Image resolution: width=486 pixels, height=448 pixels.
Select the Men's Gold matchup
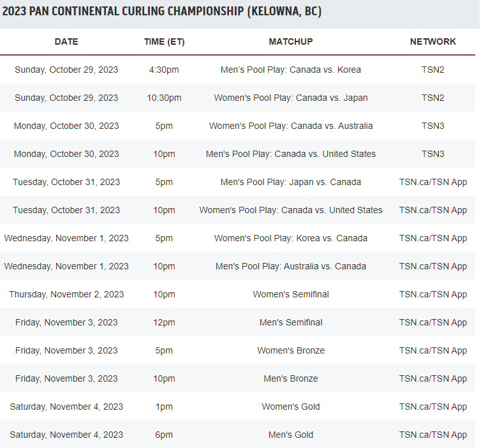pyautogui.click(x=291, y=435)
